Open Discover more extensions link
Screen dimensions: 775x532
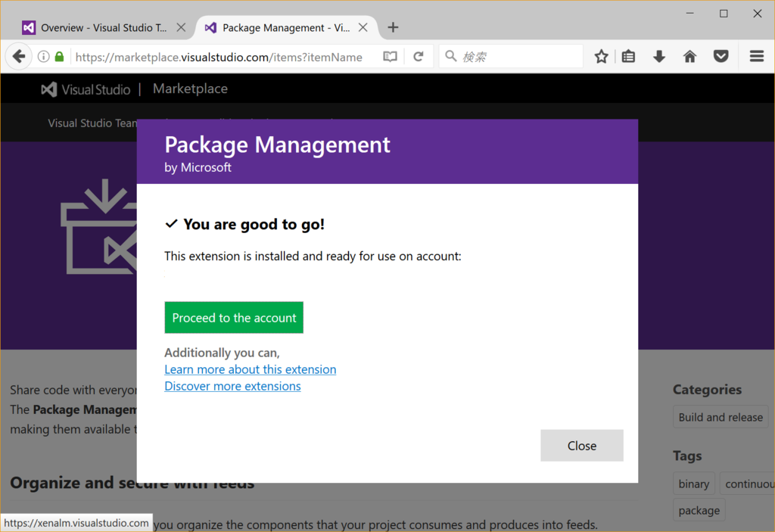tap(232, 386)
